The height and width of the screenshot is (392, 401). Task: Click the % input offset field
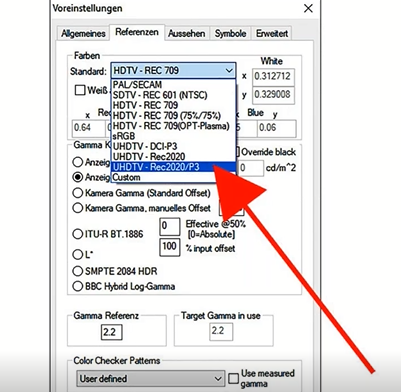(x=170, y=247)
